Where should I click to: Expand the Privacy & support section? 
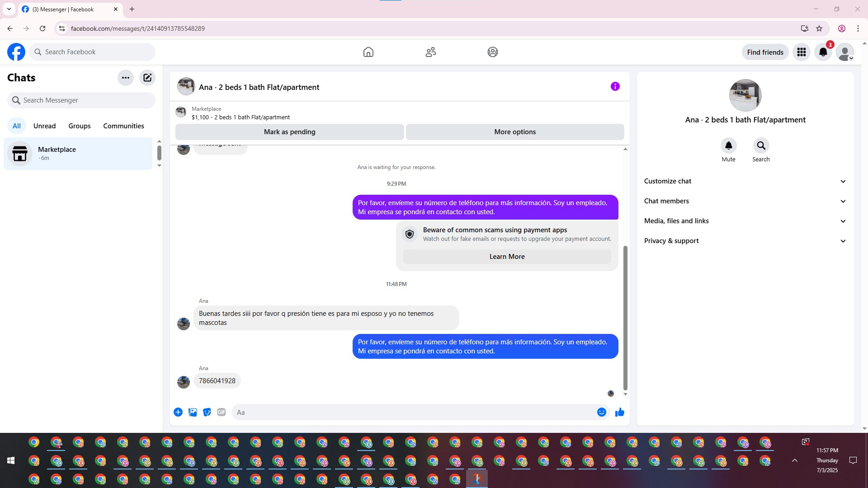745,241
